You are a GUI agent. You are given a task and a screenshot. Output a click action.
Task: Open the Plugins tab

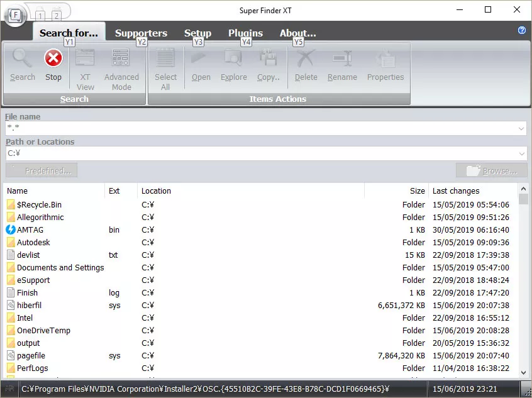(245, 33)
